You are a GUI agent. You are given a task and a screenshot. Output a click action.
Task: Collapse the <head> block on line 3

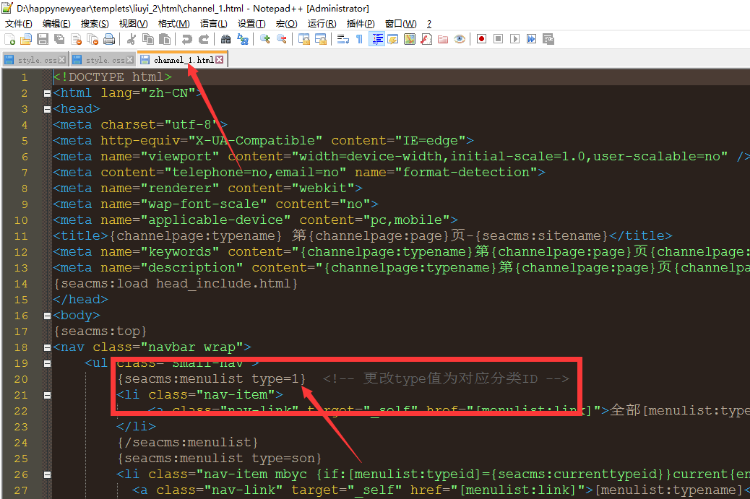point(47,109)
